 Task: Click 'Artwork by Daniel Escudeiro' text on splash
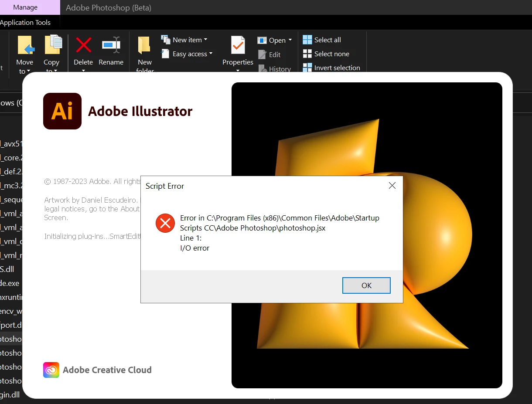coord(91,200)
